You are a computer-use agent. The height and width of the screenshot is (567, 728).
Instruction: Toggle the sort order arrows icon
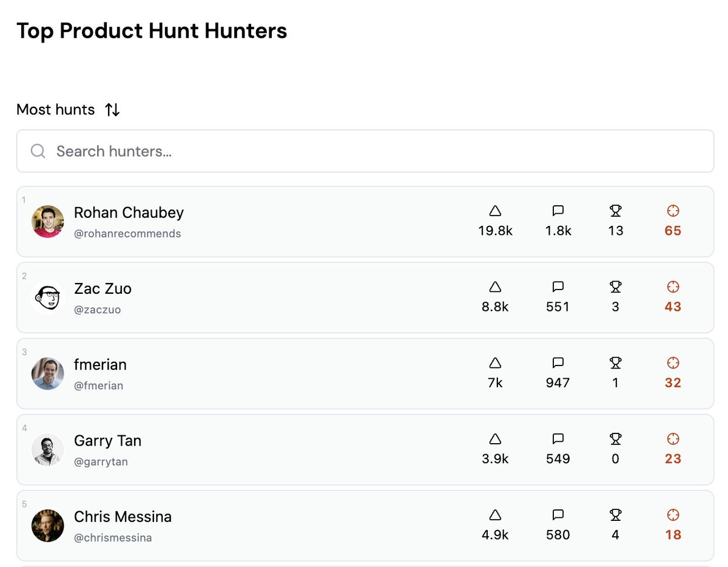pos(112,110)
